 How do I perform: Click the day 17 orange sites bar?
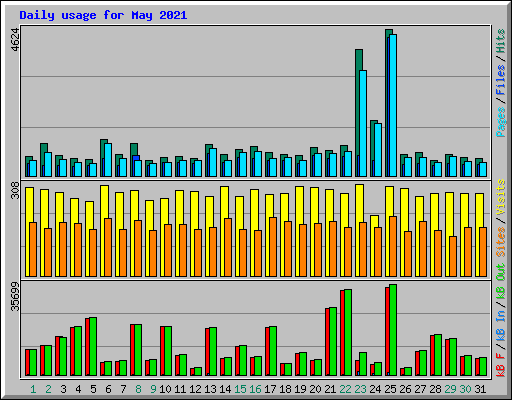click(273, 247)
